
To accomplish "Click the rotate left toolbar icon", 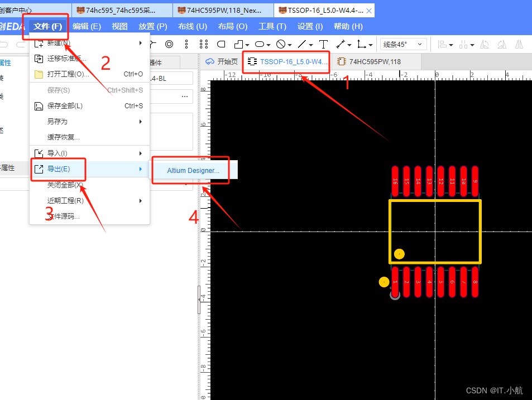I will (485, 44).
